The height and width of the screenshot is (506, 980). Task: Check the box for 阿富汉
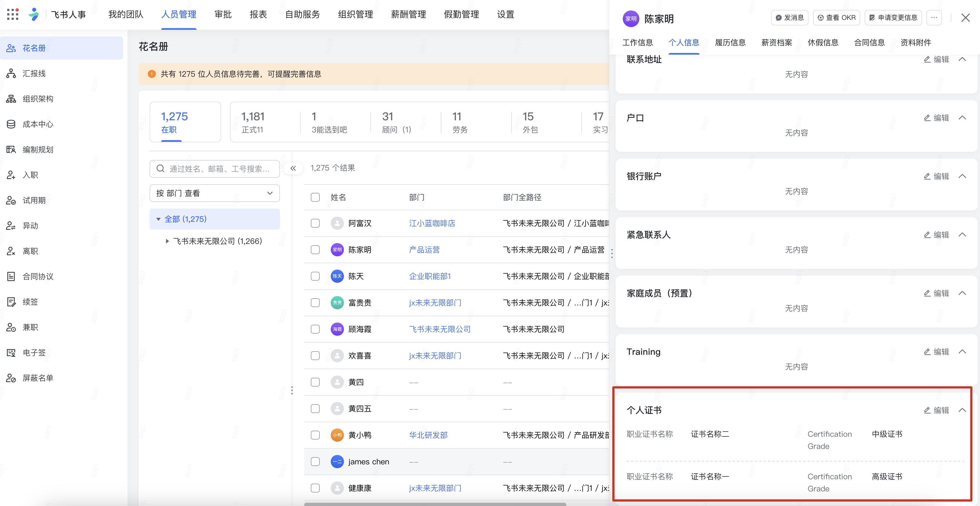tap(315, 223)
